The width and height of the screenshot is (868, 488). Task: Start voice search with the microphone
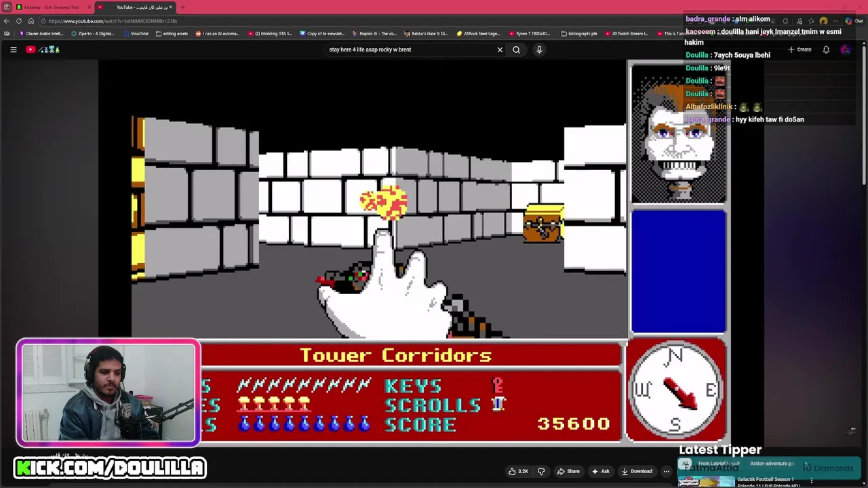(x=539, y=49)
